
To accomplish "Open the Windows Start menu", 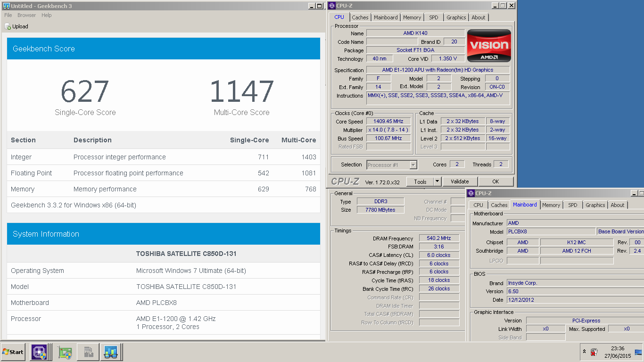I will [13, 352].
